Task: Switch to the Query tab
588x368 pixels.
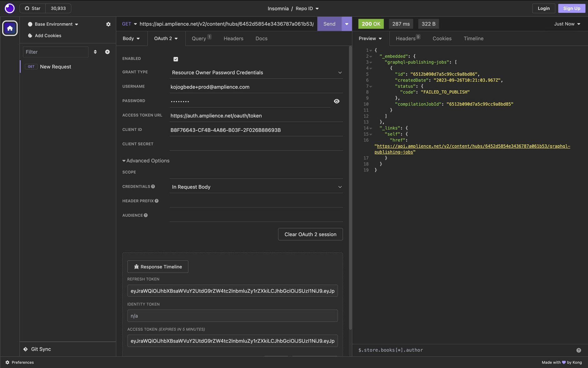Action: point(202,38)
